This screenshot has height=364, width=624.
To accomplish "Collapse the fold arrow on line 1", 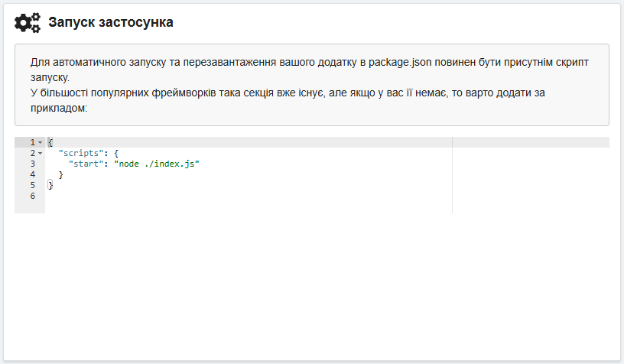I will click(40, 143).
